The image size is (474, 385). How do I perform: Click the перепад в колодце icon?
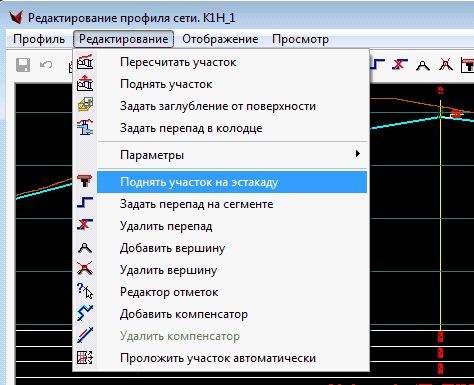[85, 127]
